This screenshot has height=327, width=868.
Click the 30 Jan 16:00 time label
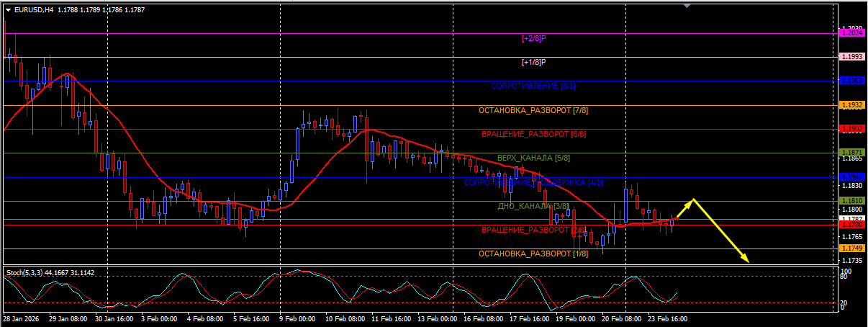113,318
